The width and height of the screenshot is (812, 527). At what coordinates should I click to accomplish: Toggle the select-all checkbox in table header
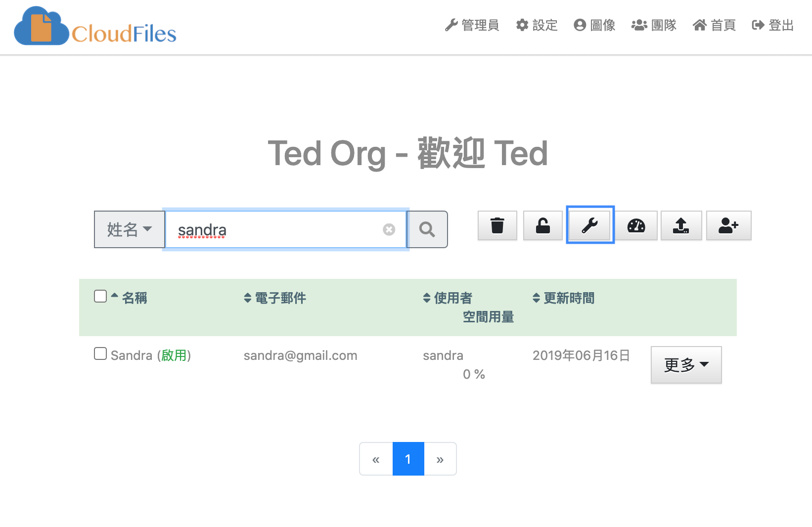(x=100, y=296)
